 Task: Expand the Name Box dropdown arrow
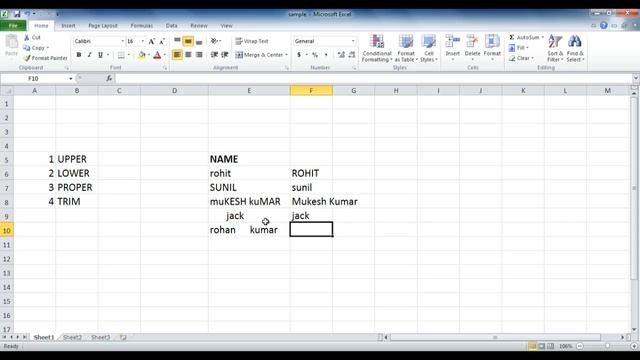tap(71, 78)
